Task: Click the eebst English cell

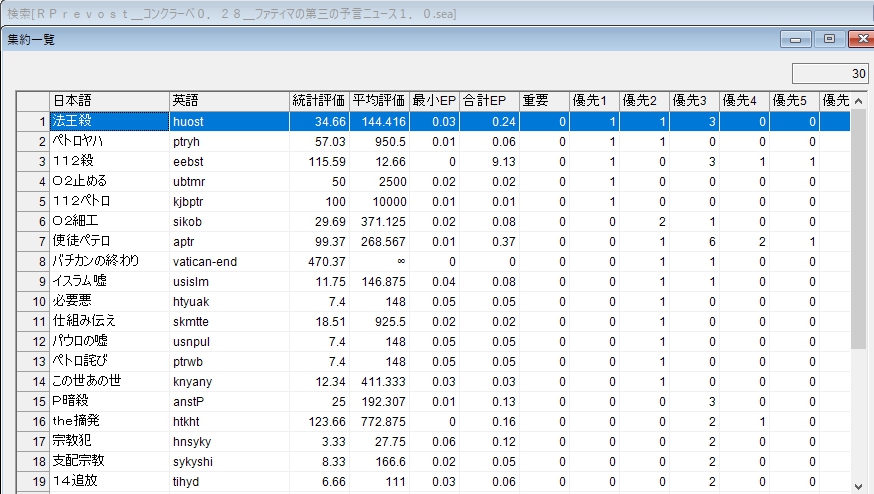Action: (x=229, y=161)
